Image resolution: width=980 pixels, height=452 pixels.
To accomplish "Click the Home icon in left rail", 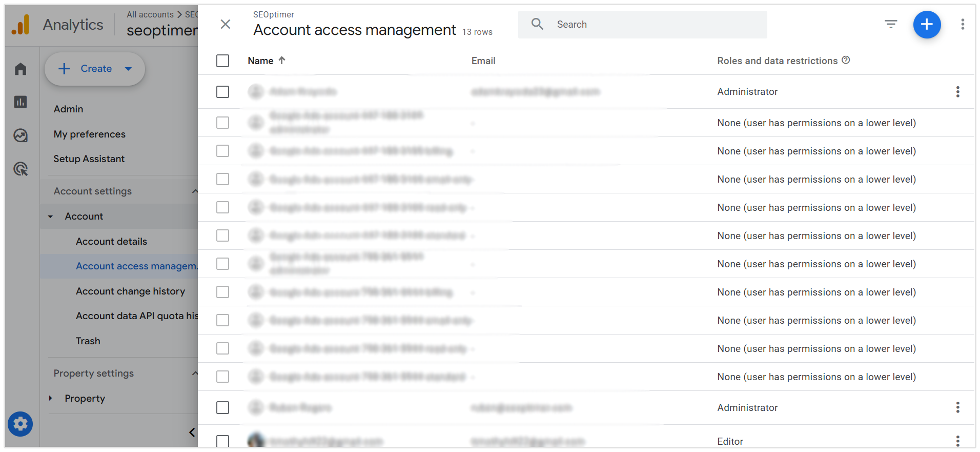I will coord(21,69).
